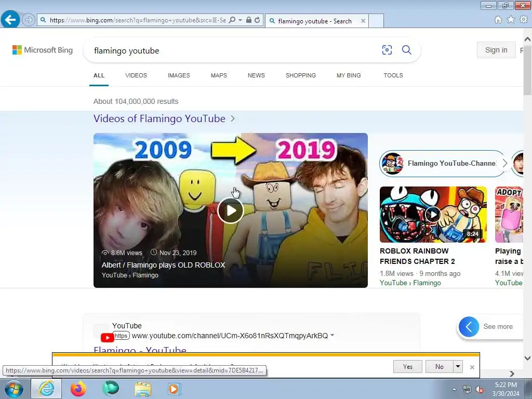The image size is (532, 399).
Task: Click in the Bing search text box
Action: click(231, 50)
